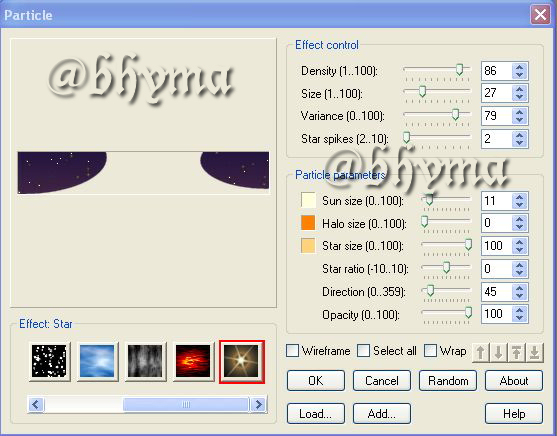
Task: Tick the Select all checkbox
Action: (363, 351)
